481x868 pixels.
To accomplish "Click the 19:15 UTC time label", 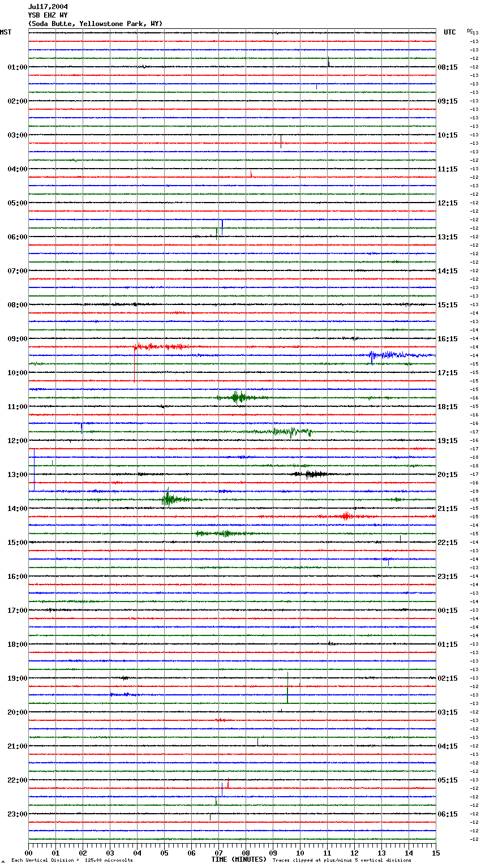I will [x=448, y=441].
